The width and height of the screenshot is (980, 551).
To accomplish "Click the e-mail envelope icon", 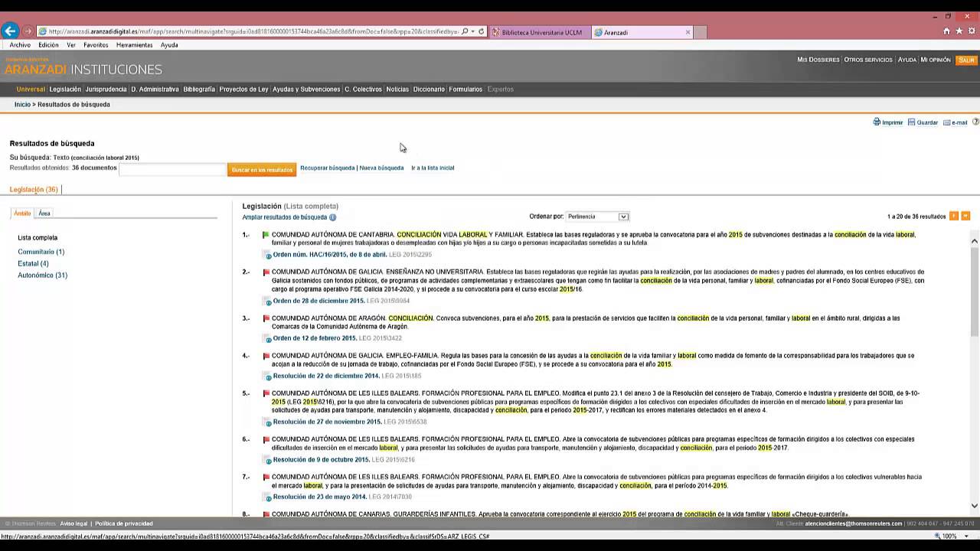I will (x=946, y=122).
